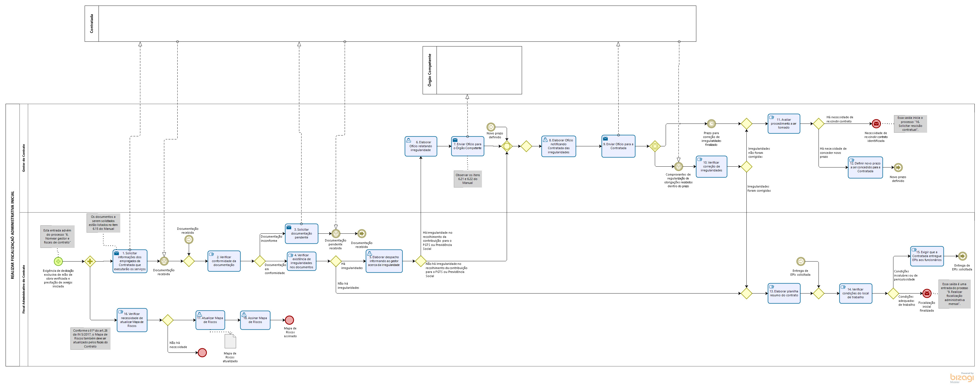
Task: Select the 'Mapa de Riscos assinado' end event
Action: point(289,320)
